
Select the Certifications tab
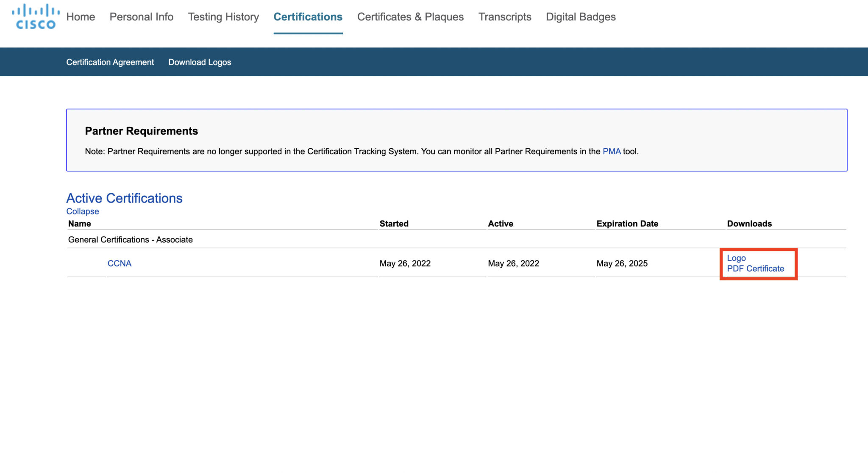308,17
